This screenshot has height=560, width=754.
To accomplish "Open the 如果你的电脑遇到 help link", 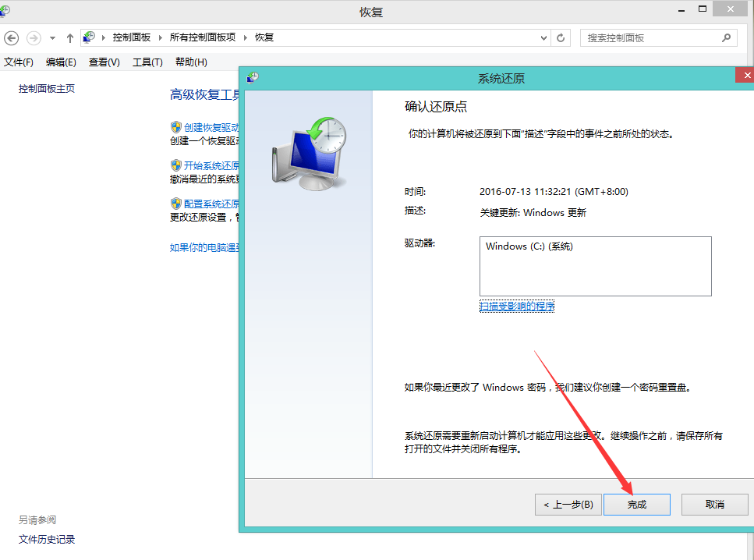I will coord(204,248).
